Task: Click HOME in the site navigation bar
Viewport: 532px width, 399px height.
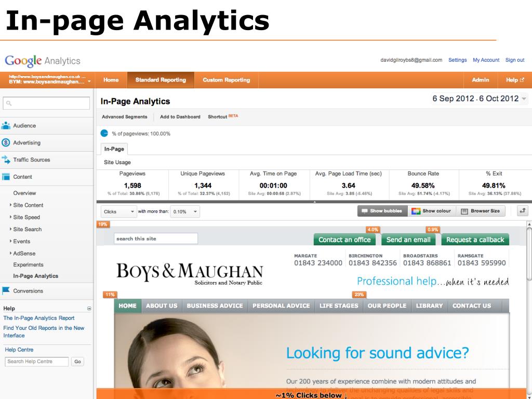Action: 128,305
